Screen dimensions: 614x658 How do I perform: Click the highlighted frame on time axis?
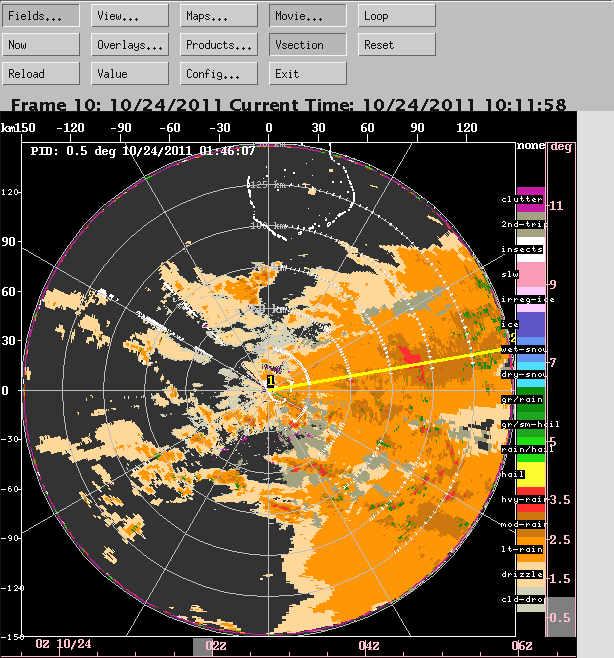point(203,647)
